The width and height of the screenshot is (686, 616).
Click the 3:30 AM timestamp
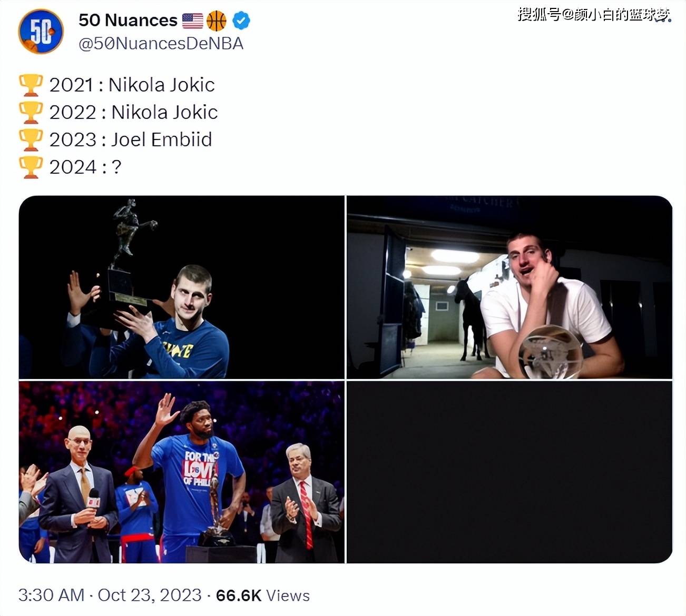pyautogui.click(x=52, y=595)
